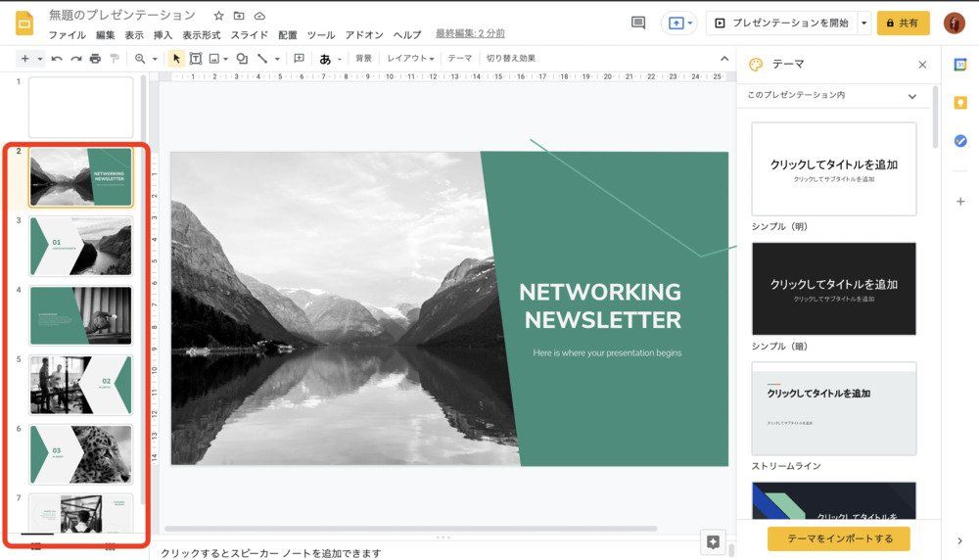Open the comment history speech bubble icon
979x560 pixels.
(638, 23)
